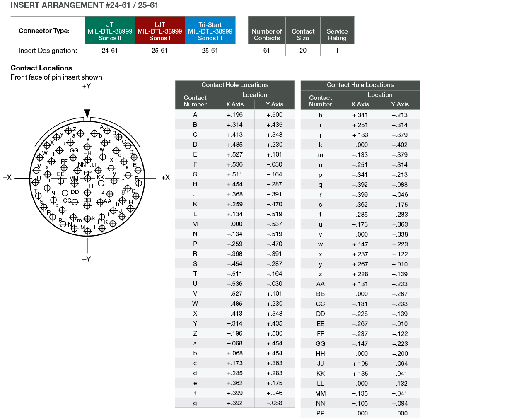Select the red LJT Series I header cell
The width and height of the screenshot is (507, 420).
point(160,30)
